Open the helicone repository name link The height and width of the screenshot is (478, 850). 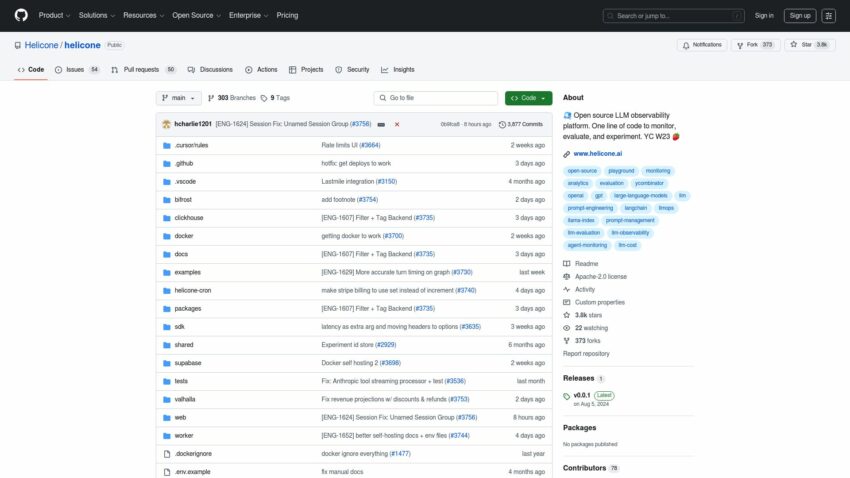click(82, 45)
